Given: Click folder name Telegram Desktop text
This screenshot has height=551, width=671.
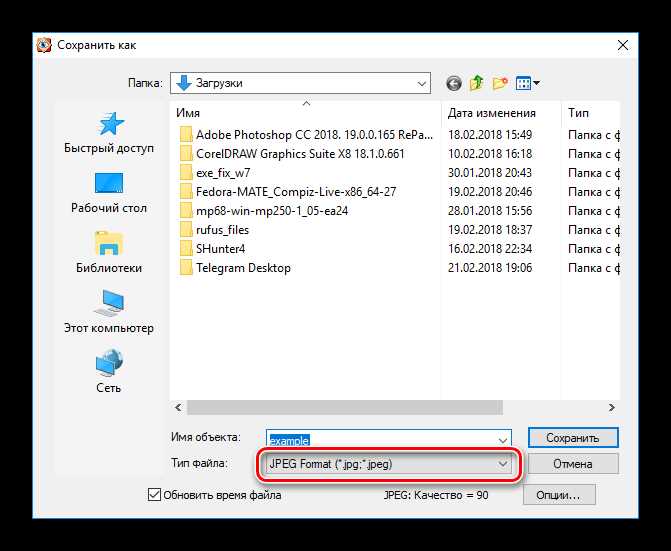Looking at the screenshot, I should (x=243, y=268).
